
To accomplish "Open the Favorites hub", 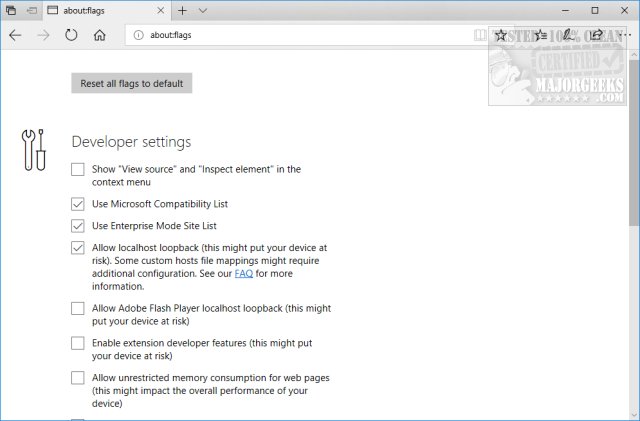I will coord(540,35).
